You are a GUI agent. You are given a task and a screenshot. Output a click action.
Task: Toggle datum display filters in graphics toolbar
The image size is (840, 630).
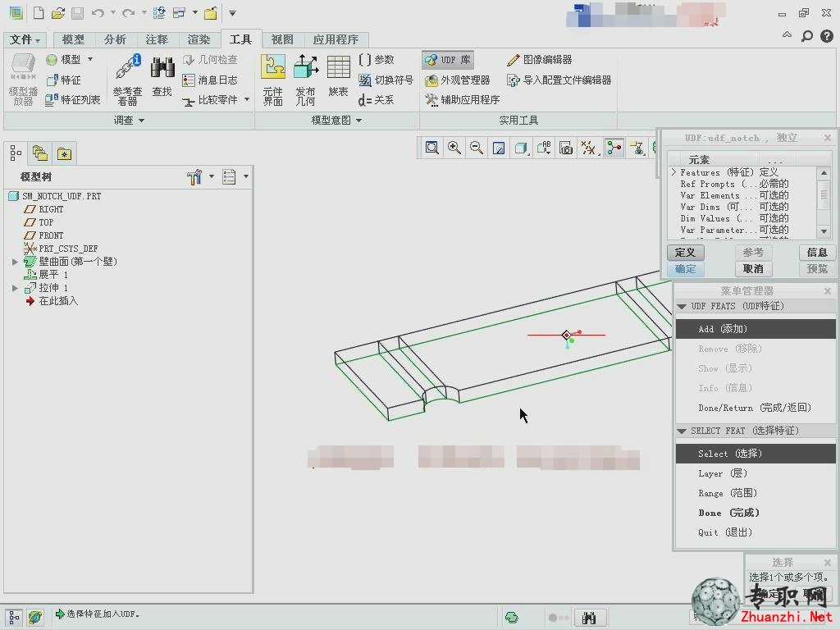pyautogui.click(x=588, y=148)
